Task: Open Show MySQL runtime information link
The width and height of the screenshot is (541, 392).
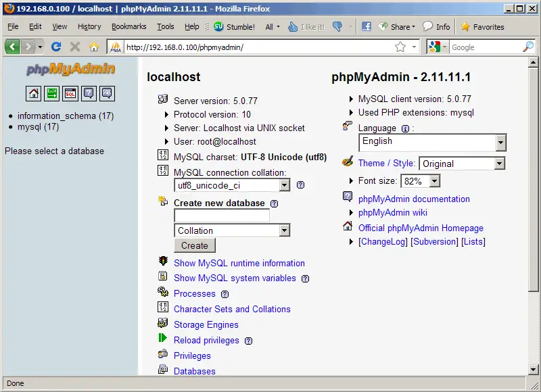Action: pos(239,264)
